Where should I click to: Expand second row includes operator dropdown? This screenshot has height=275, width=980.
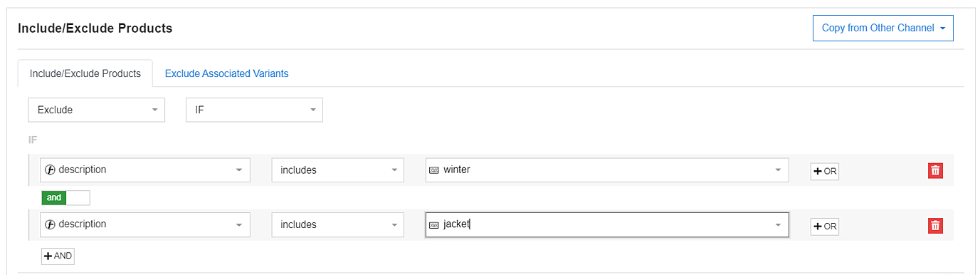click(x=338, y=224)
